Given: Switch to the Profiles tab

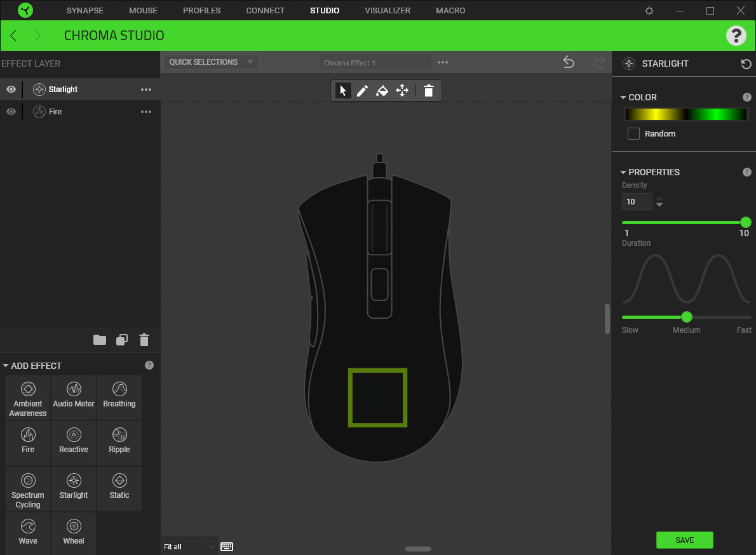Looking at the screenshot, I should (x=201, y=11).
